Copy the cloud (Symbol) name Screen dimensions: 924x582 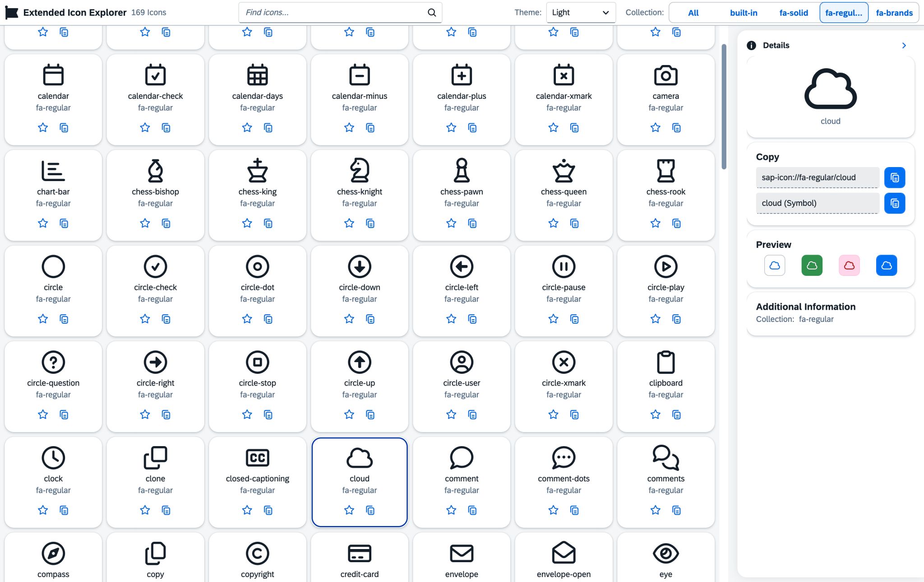click(894, 203)
